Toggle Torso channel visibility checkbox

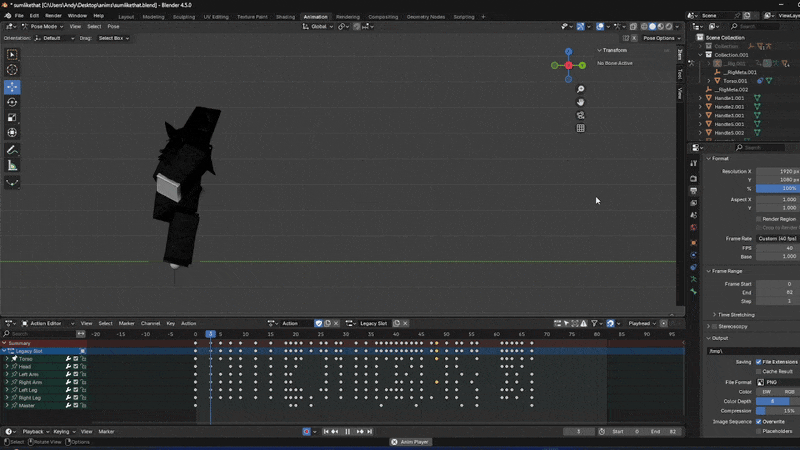76,359
